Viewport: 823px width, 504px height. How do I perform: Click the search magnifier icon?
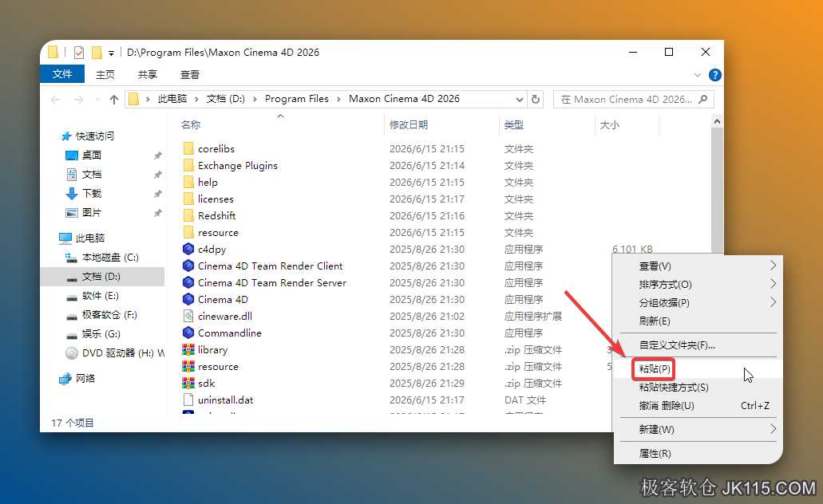[703, 99]
